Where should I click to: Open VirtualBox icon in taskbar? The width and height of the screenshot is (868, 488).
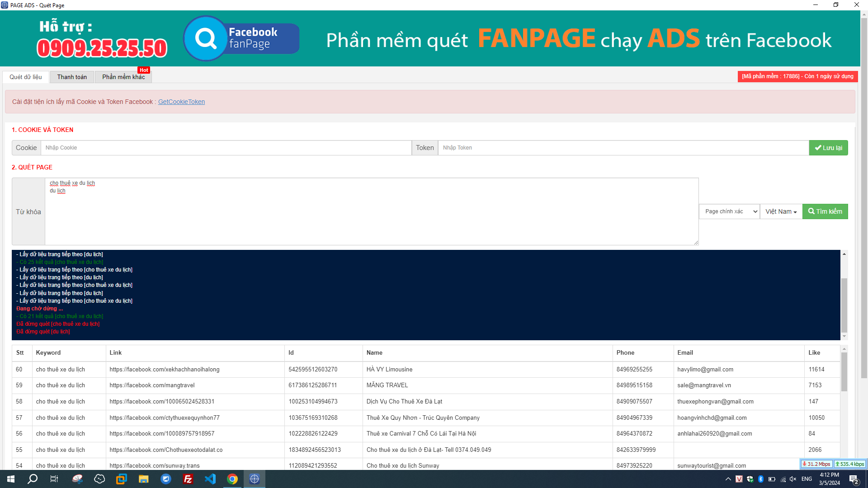click(122, 479)
